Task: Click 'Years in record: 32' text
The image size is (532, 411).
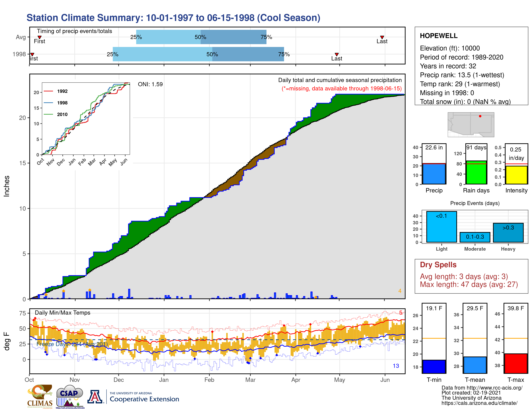Action: tap(448, 66)
